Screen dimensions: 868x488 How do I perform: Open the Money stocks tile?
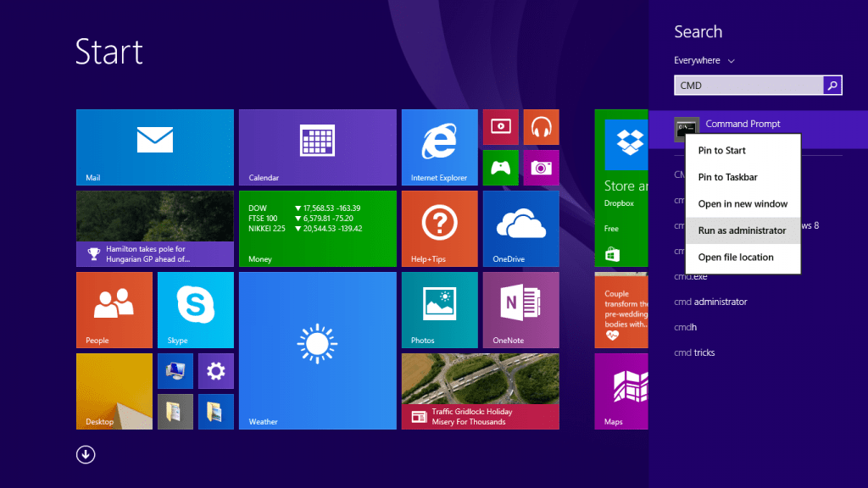coord(318,229)
